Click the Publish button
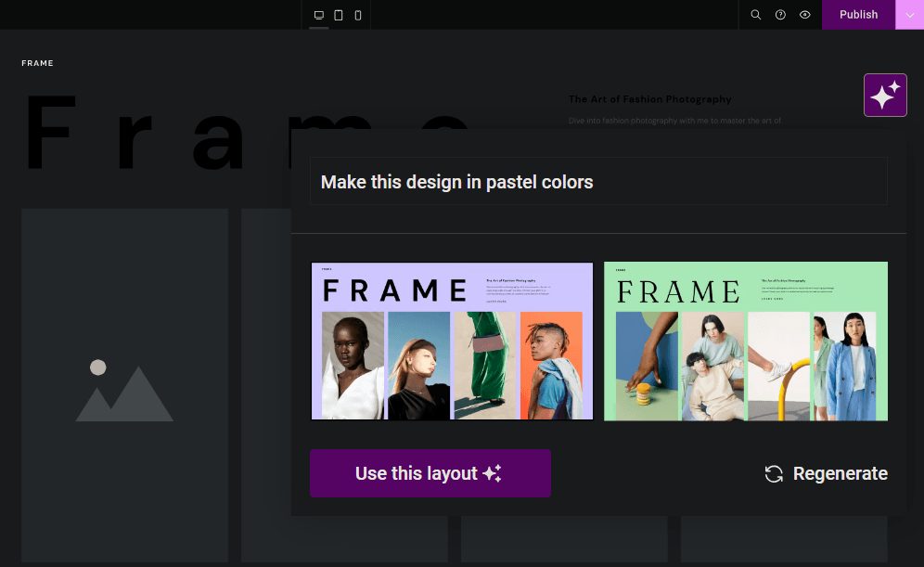Viewport: 924px width, 567px height. [858, 15]
